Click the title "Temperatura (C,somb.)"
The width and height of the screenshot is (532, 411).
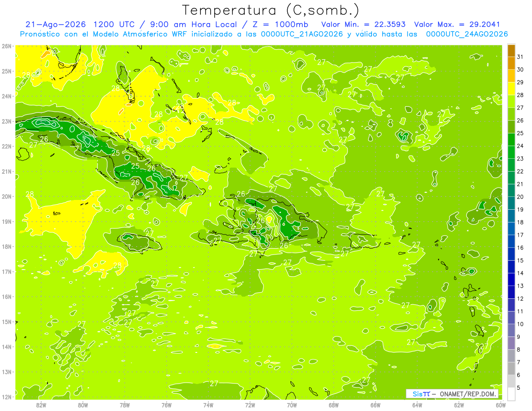(271, 10)
